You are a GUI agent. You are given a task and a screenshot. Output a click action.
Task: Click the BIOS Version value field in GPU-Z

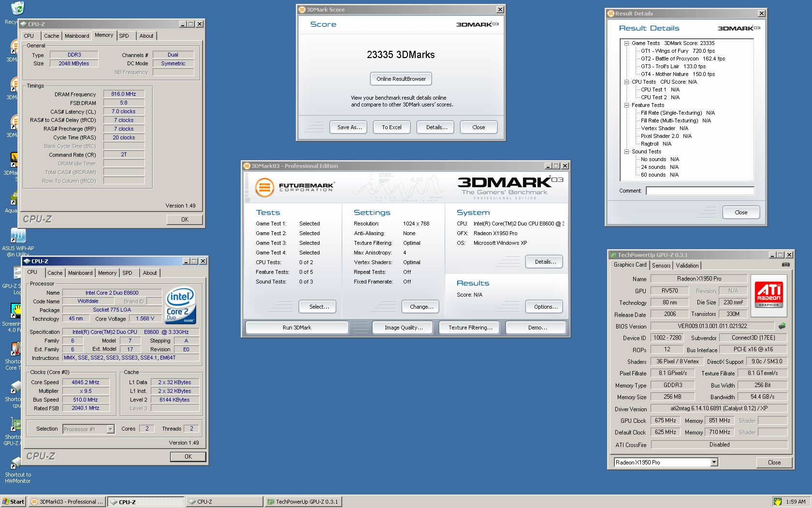pyautogui.click(x=712, y=326)
